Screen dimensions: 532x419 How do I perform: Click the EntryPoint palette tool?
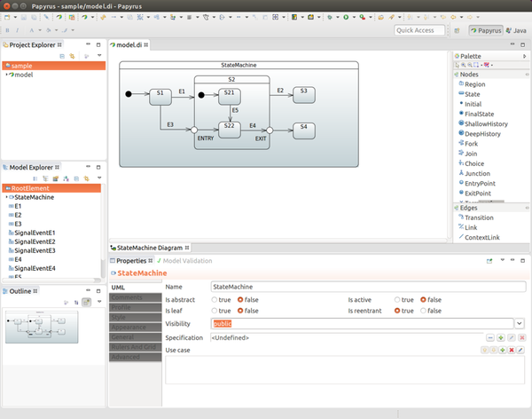pyautogui.click(x=481, y=183)
